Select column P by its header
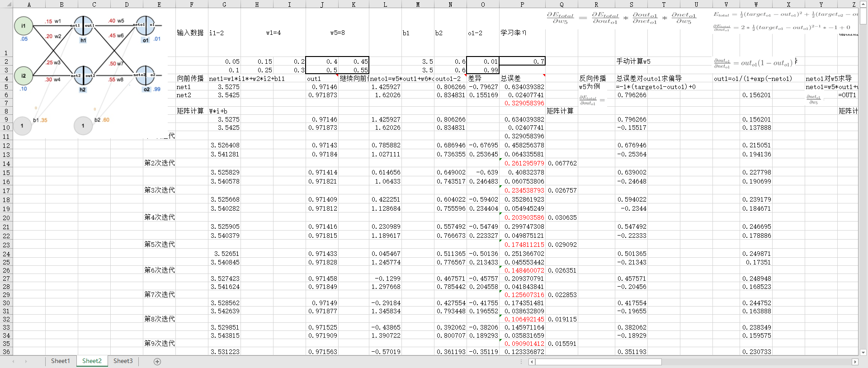The height and width of the screenshot is (368, 868). 522,4
